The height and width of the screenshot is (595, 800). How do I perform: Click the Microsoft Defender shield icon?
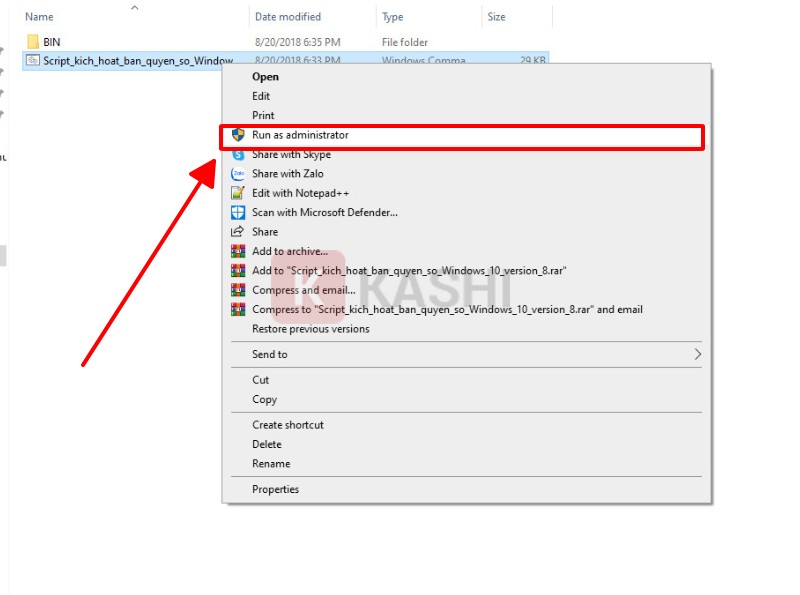[238, 212]
